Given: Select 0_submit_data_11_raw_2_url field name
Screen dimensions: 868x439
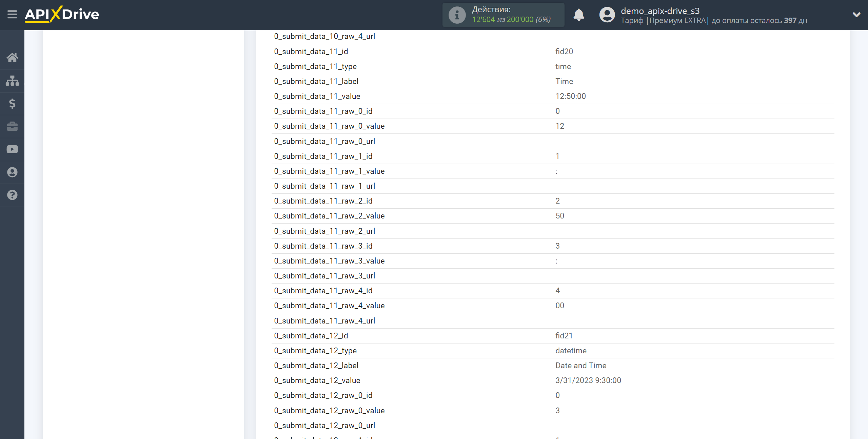Looking at the screenshot, I should point(324,231).
